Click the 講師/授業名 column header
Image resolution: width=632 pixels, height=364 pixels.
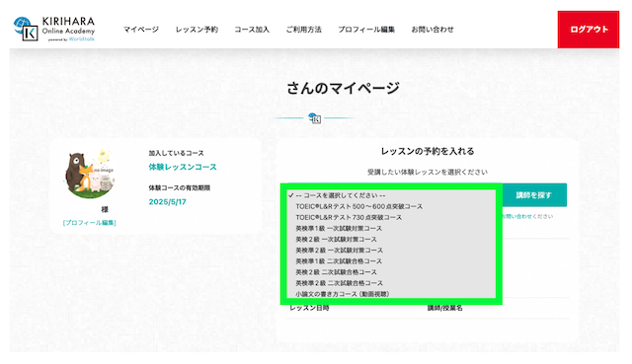(444, 308)
